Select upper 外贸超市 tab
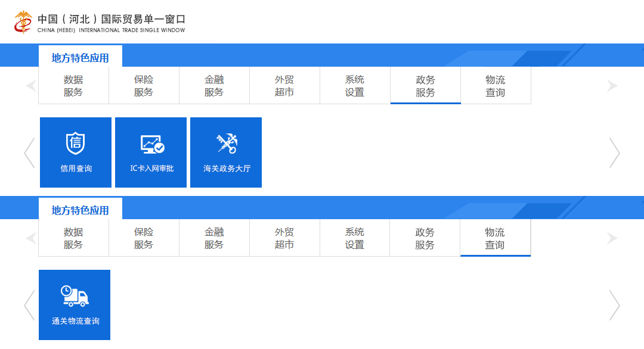The width and height of the screenshot is (644, 349). pyautogui.click(x=284, y=85)
